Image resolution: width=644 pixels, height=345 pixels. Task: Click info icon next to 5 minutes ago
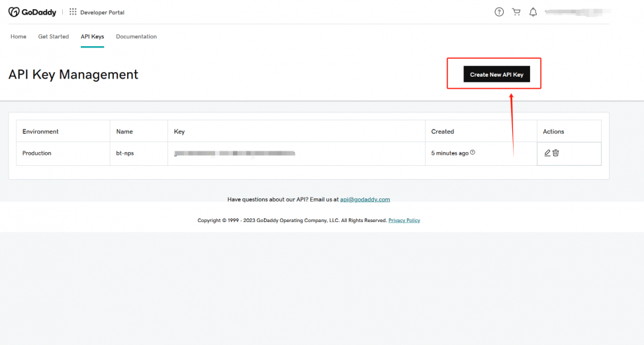coord(473,152)
